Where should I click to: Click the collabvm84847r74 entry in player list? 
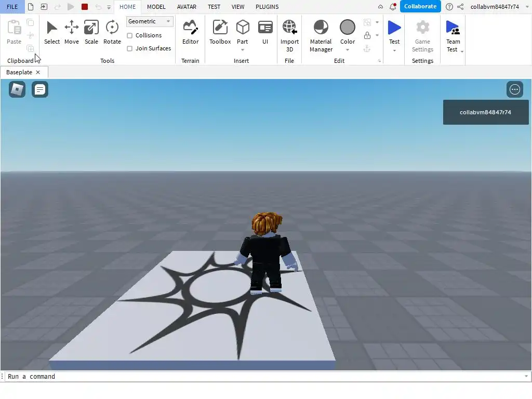tap(486, 112)
